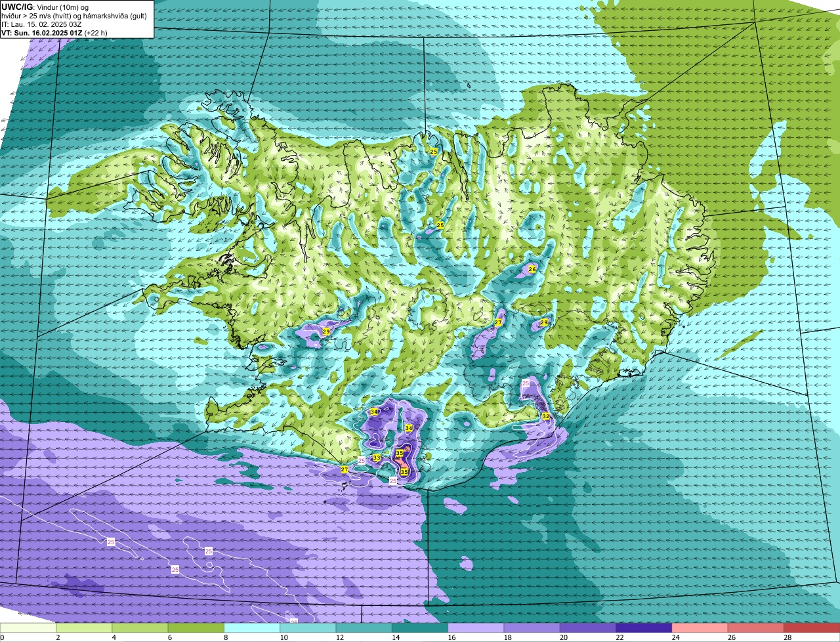The width and height of the screenshot is (840, 642).
Task: Click the 26–28 m/s salmon legend swatch
Action: [756, 628]
